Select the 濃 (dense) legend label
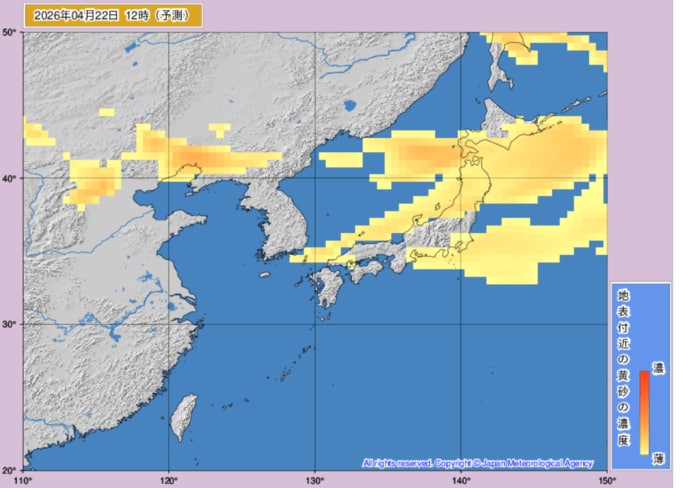The width and height of the screenshot is (680, 488). pyautogui.click(x=657, y=369)
